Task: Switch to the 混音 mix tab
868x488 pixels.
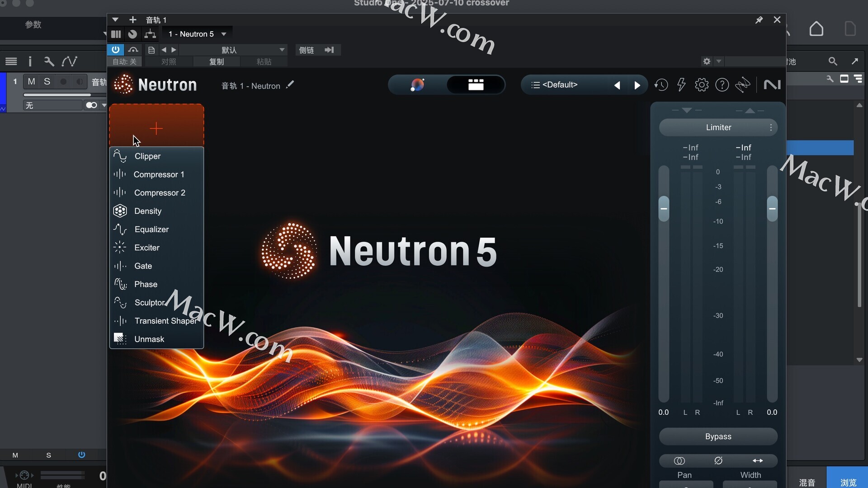Action: point(807,483)
